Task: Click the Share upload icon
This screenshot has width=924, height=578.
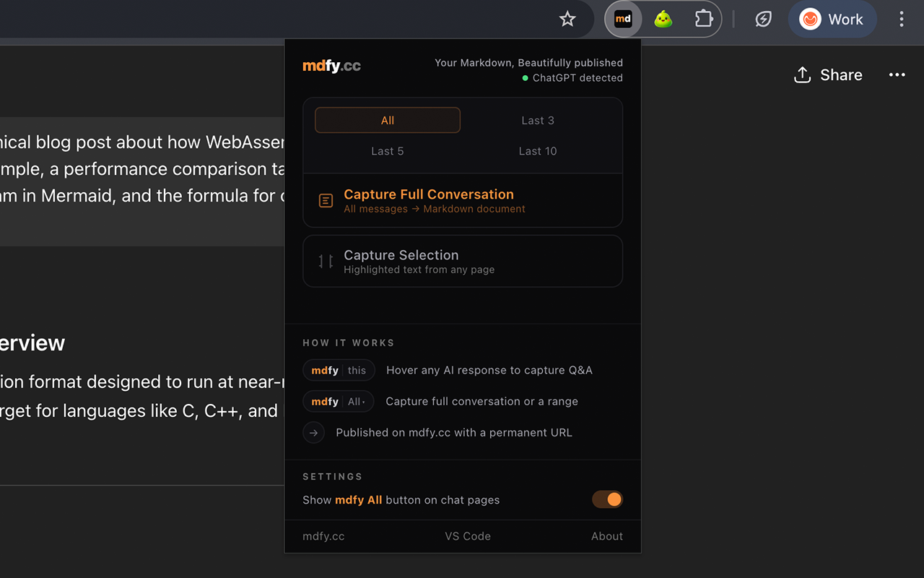Action: (802, 75)
